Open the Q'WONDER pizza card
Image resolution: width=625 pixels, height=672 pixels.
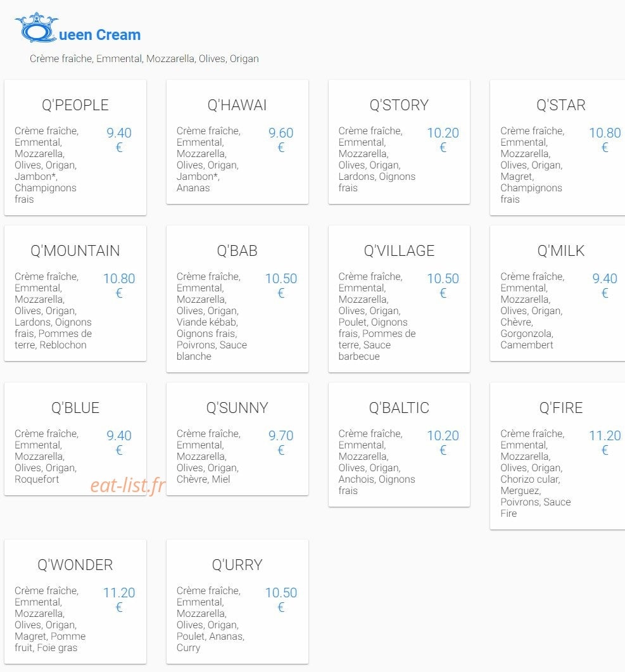(x=75, y=602)
